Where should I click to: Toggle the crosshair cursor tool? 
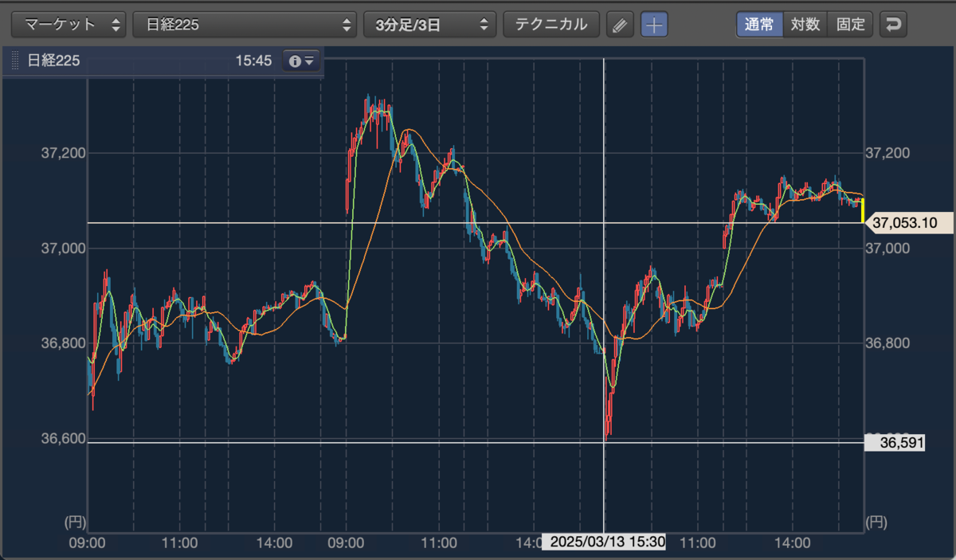(x=654, y=25)
